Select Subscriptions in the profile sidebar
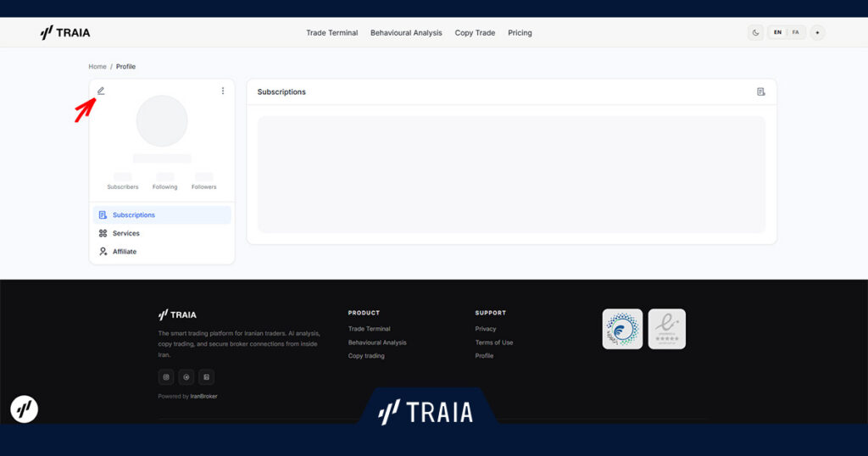The width and height of the screenshot is (868, 456). (x=162, y=214)
